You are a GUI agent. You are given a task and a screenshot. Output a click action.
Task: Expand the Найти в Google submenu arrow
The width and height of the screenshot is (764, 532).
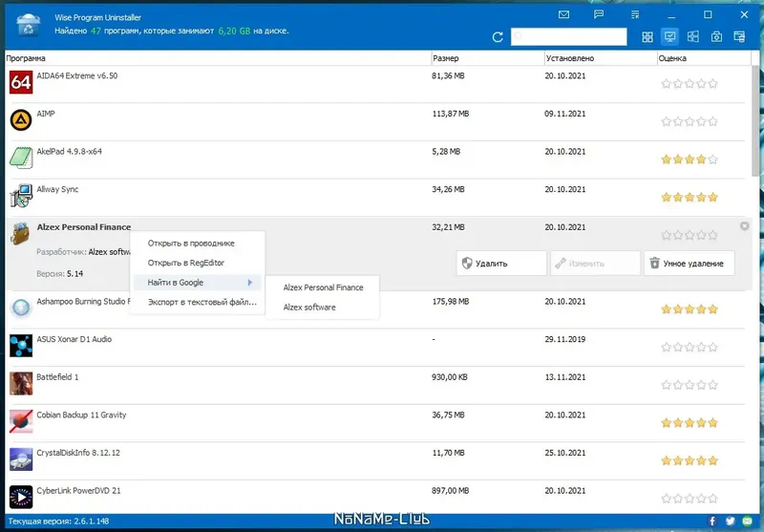pos(250,283)
